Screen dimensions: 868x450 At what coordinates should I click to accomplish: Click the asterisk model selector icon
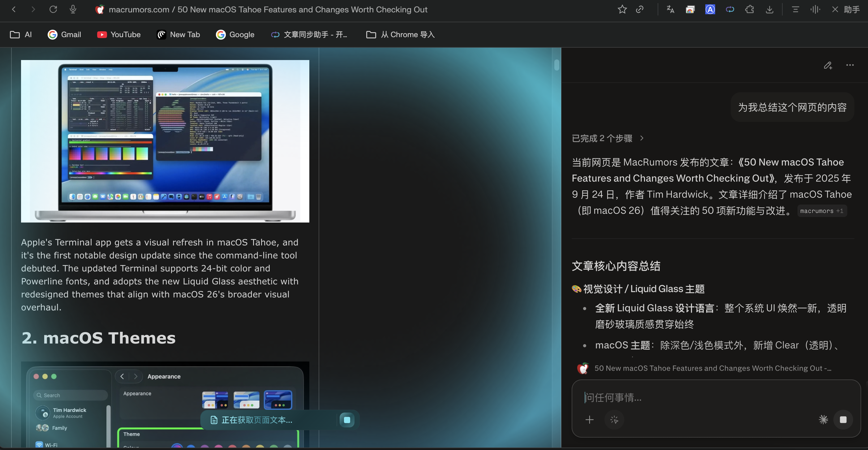pos(823,420)
